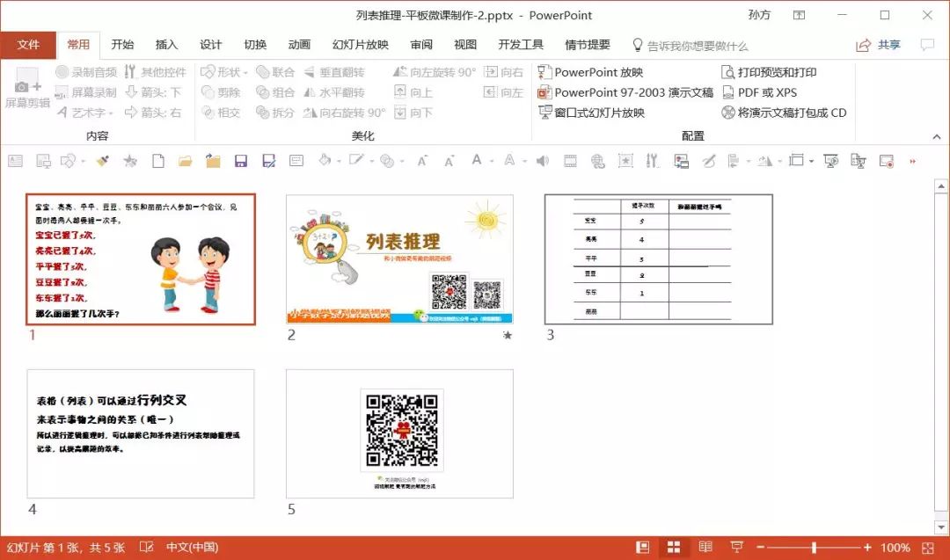Click the spell check icon in status bar
Viewport: 950px width, 560px height.
(x=146, y=548)
